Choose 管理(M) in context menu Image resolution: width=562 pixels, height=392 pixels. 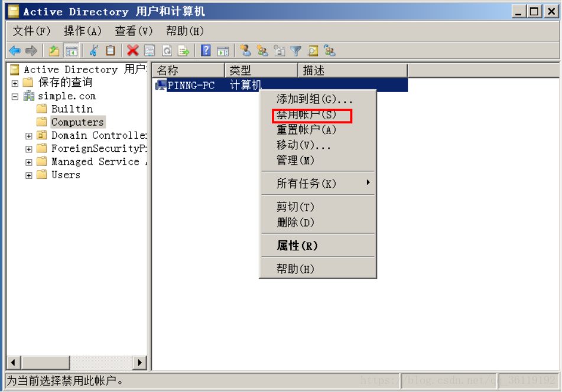[x=317, y=161]
